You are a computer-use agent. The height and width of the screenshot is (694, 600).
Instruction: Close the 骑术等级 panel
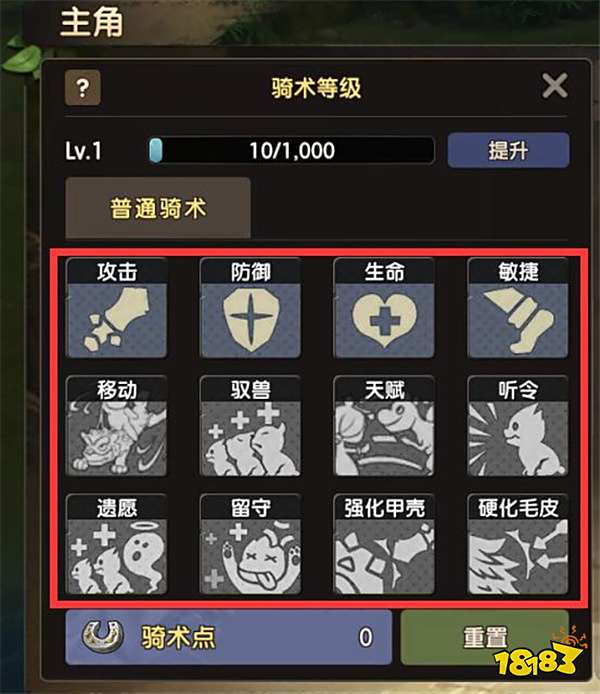click(555, 85)
